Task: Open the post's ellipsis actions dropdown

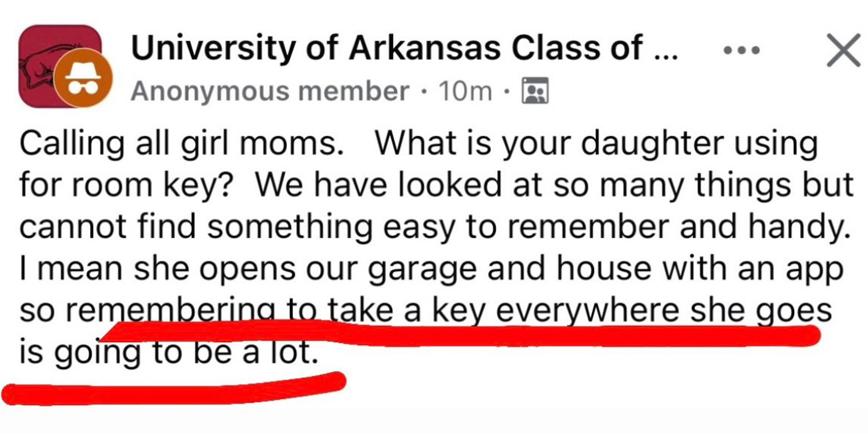Action: click(742, 50)
